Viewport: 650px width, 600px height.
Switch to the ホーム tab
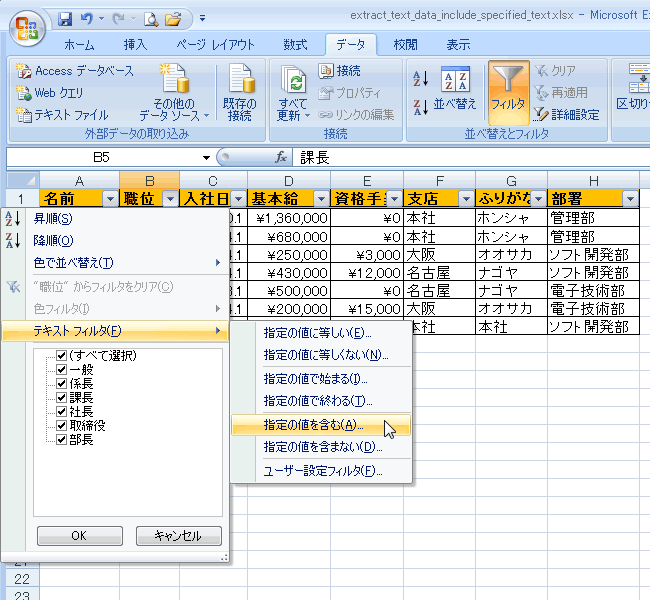(79, 44)
